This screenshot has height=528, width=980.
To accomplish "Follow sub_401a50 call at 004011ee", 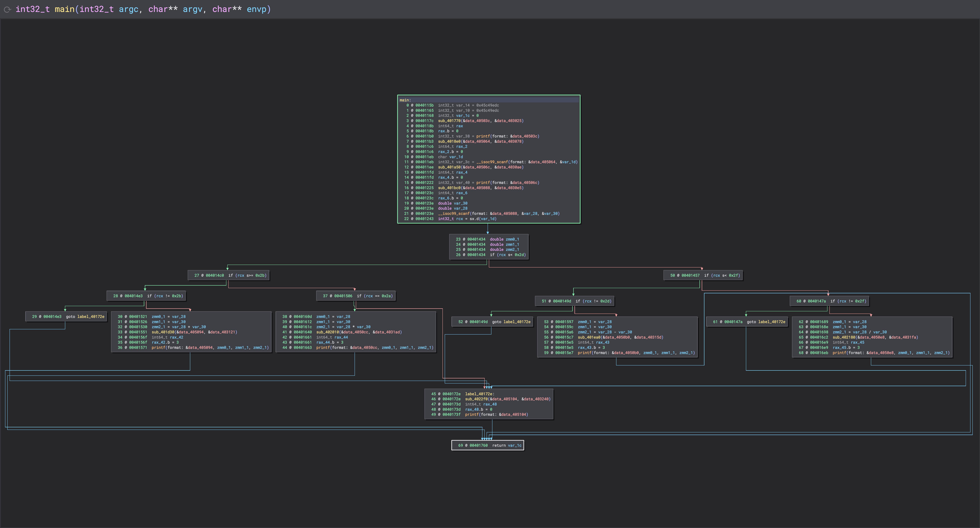I will (x=449, y=167).
